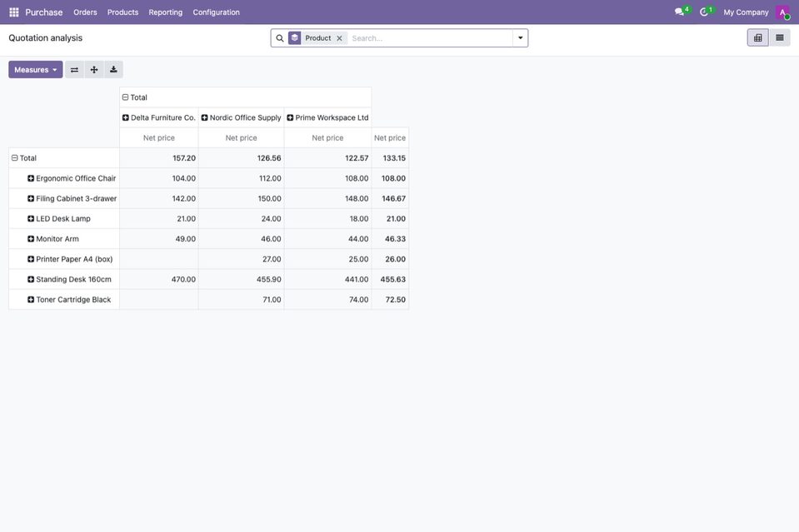
Task: Focus the Search input field
Action: 431,38
